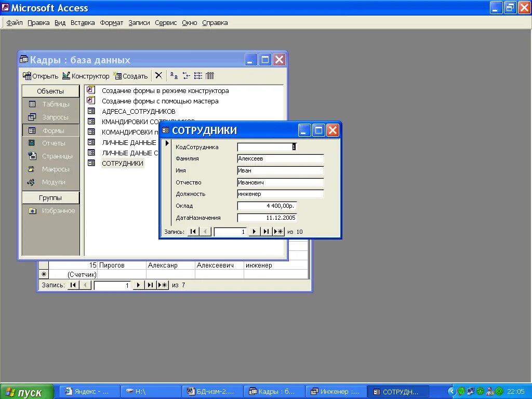Switch to list view icon

pyautogui.click(x=198, y=76)
